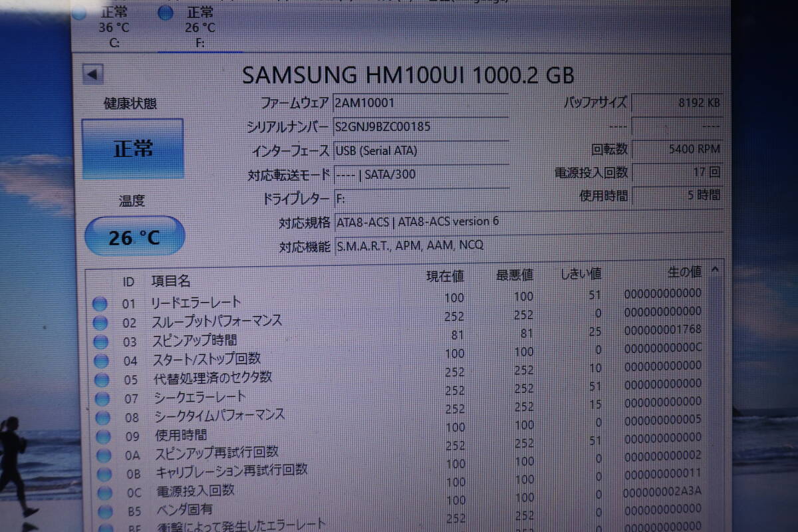This screenshot has height=532, width=798.
Task: Click the 正常 health status badge for F: drive
Action: pyautogui.click(x=133, y=148)
